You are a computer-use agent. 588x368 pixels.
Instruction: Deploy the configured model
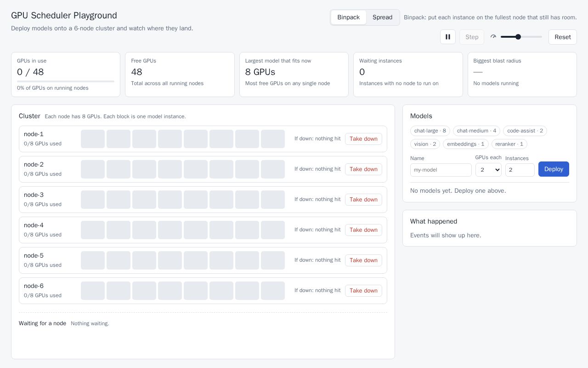click(554, 169)
